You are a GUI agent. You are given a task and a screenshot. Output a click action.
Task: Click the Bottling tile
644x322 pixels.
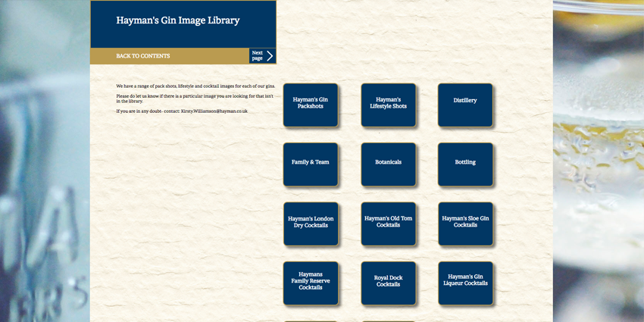point(465,164)
